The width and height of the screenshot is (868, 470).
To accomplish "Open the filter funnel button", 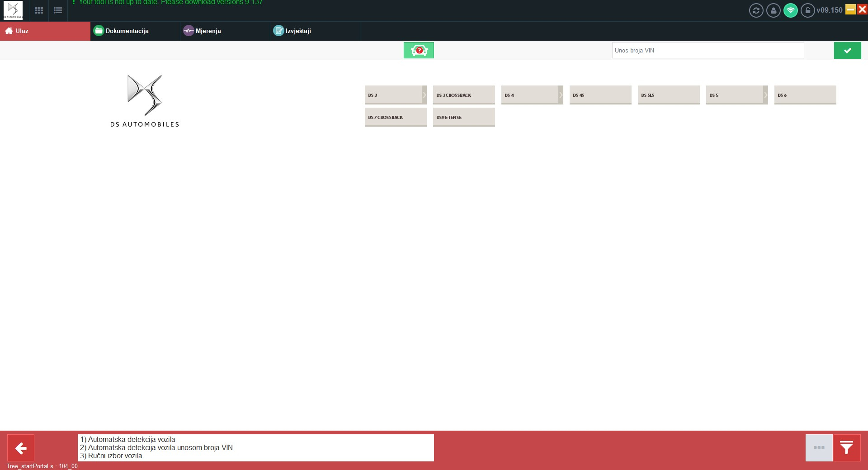I will pyautogui.click(x=847, y=448).
